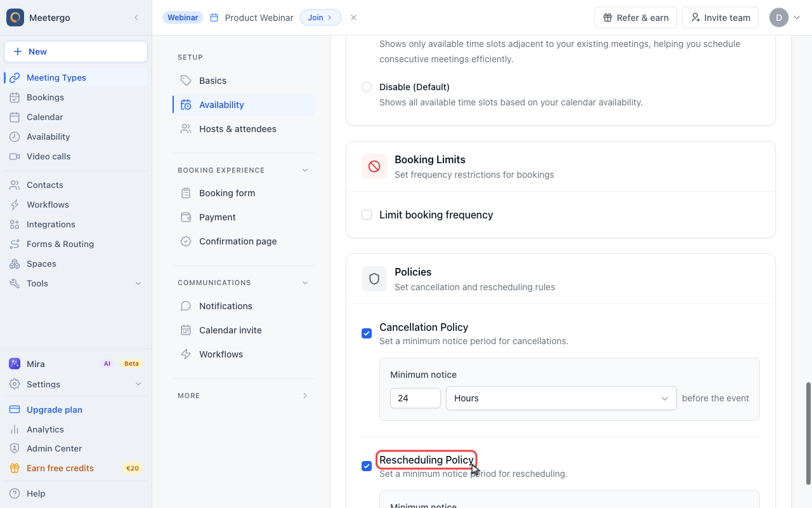Screen dimensions: 812x508
Task: Open the user account dropdown arrow
Action: point(797,18)
